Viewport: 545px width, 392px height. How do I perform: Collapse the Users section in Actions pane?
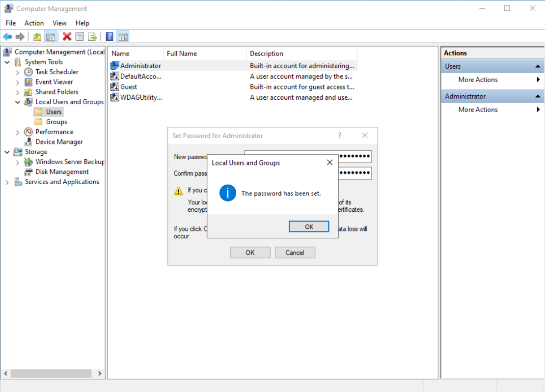click(x=538, y=66)
